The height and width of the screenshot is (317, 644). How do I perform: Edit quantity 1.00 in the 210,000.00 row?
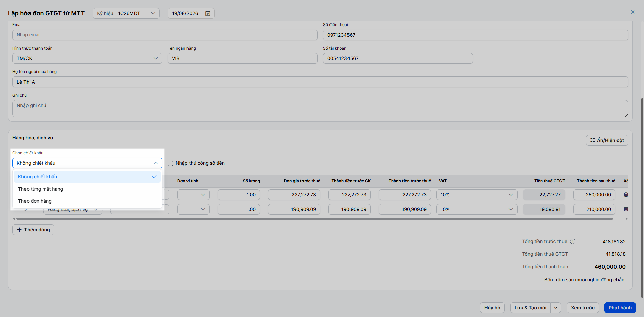[238, 209]
